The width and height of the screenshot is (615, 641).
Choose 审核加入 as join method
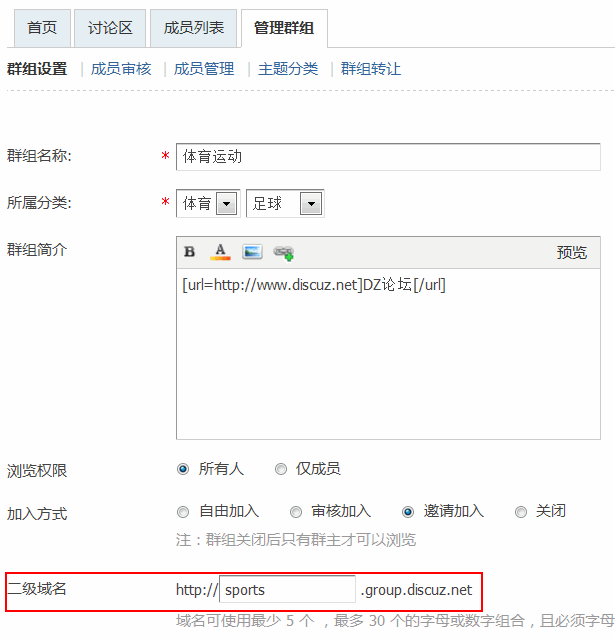[x=296, y=512]
